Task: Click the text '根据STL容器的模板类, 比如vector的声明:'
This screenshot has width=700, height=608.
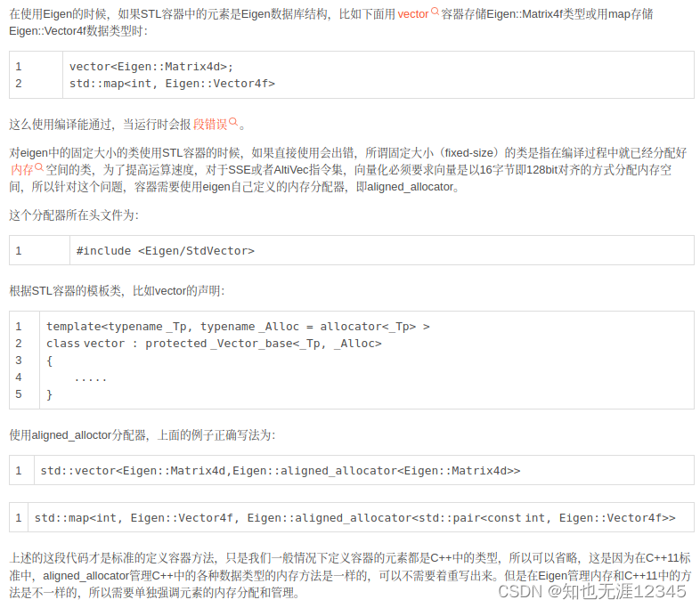Action: point(117,291)
